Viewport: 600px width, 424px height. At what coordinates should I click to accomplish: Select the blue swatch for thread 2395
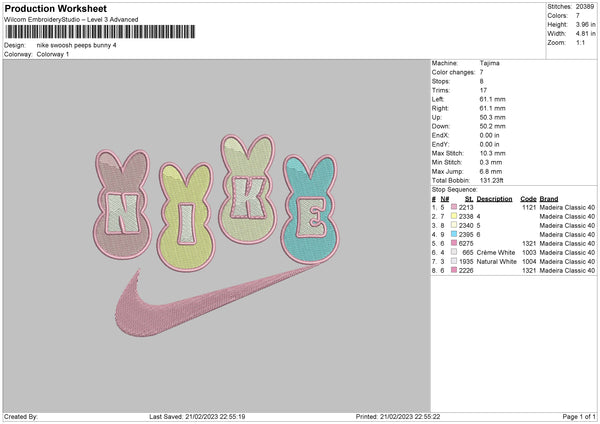point(452,234)
